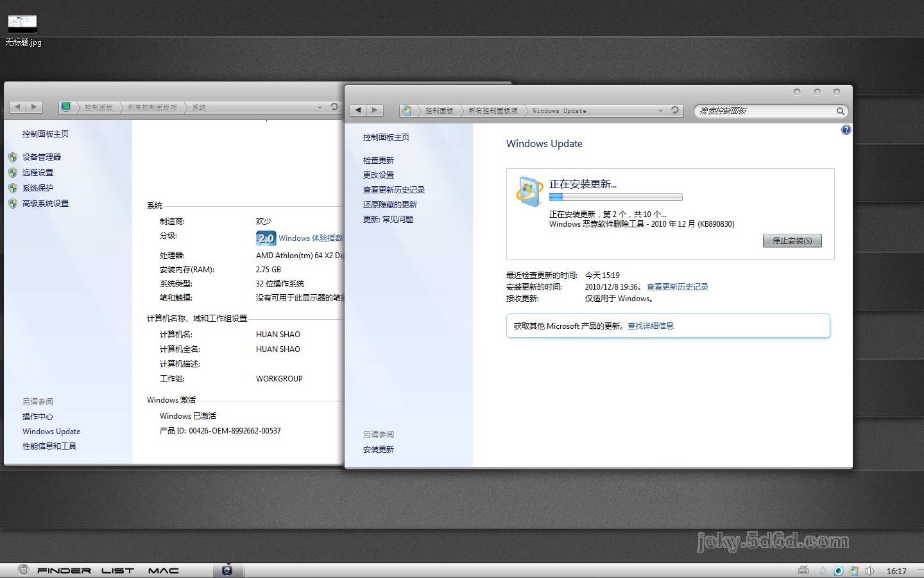Click Windows Update tray icon
Viewport: 924px width, 578px height.
(x=854, y=570)
